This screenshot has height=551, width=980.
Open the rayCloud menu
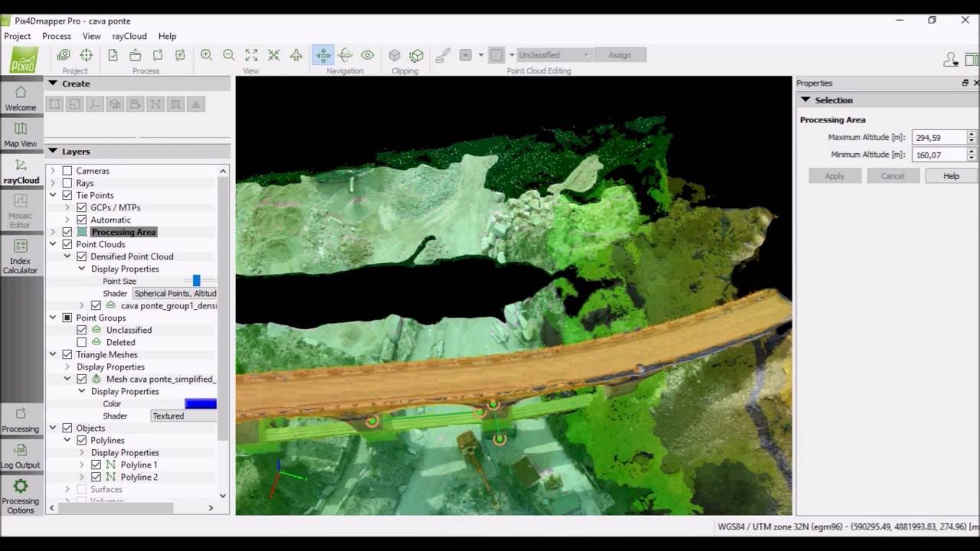[129, 36]
